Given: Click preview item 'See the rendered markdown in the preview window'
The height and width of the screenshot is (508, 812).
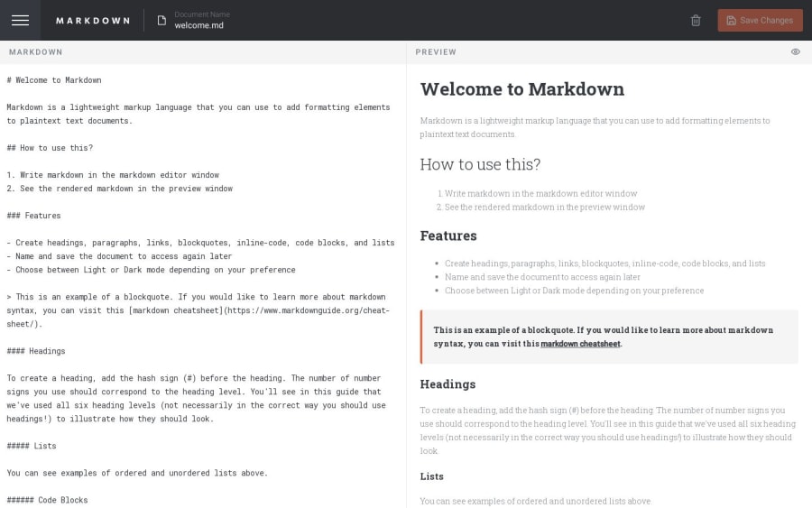Looking at the screenshot, I should coord(545,208).
